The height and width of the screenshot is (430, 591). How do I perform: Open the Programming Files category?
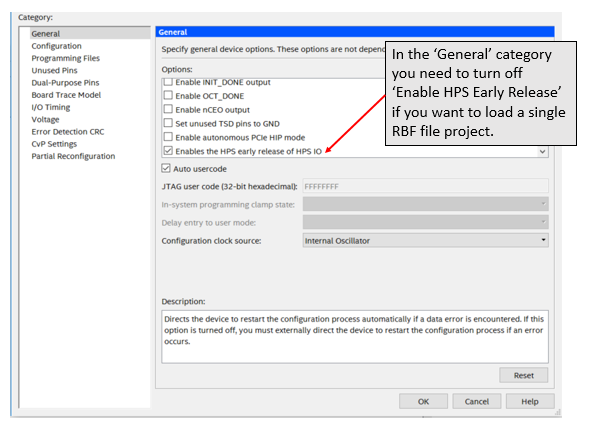coord(66,58)
